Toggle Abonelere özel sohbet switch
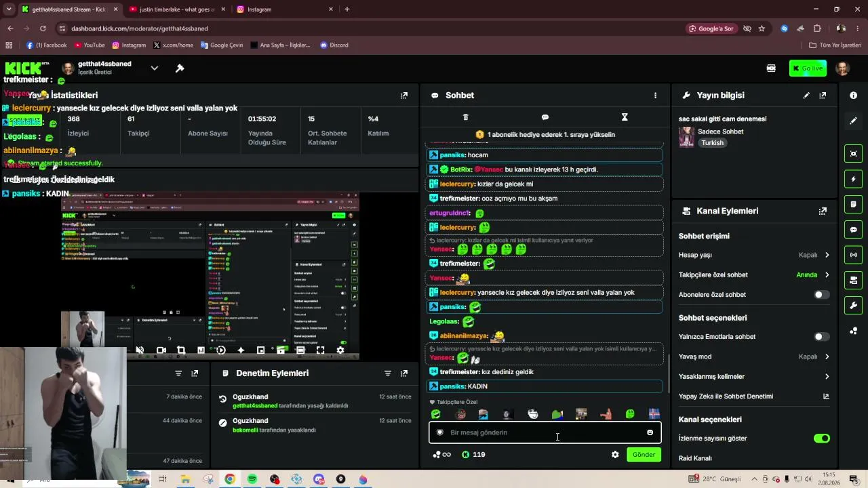 click(821, 295)
